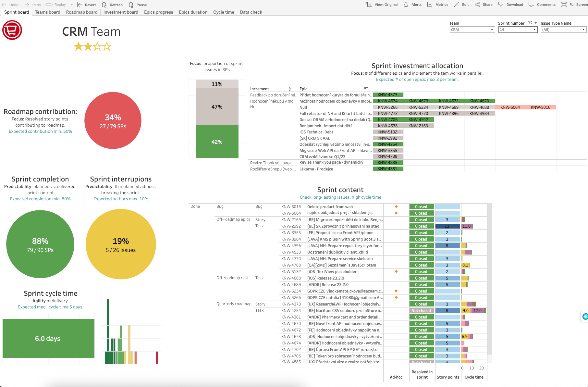Image resolution: width=588 pixels, height=387 pixels.
Task: Open the Sprint number filter menu caret
Action: pos(535,23)
